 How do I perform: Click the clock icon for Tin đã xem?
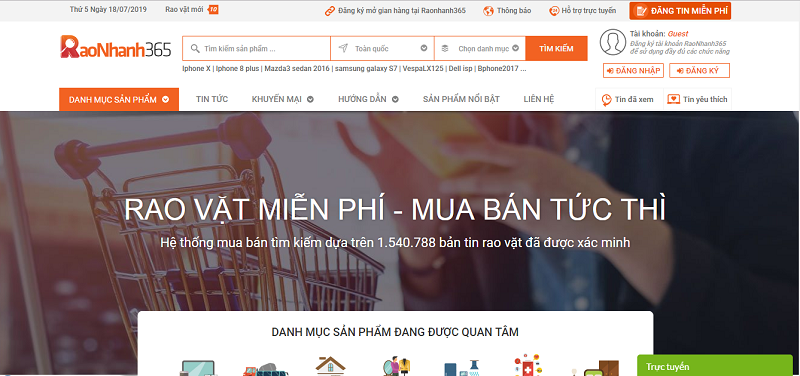coord(606,99)
